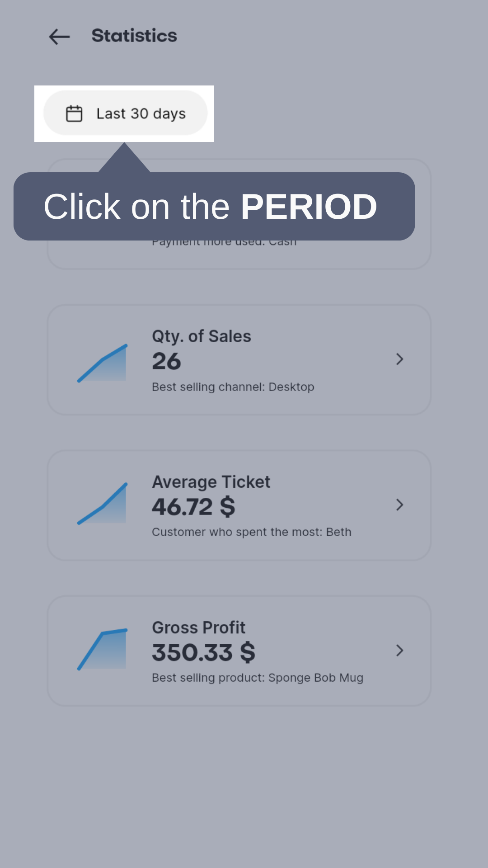The width and height of the screenshot is (488, 868).
Task: Click the calendar icon in period selector
Action: click(74, 113)
